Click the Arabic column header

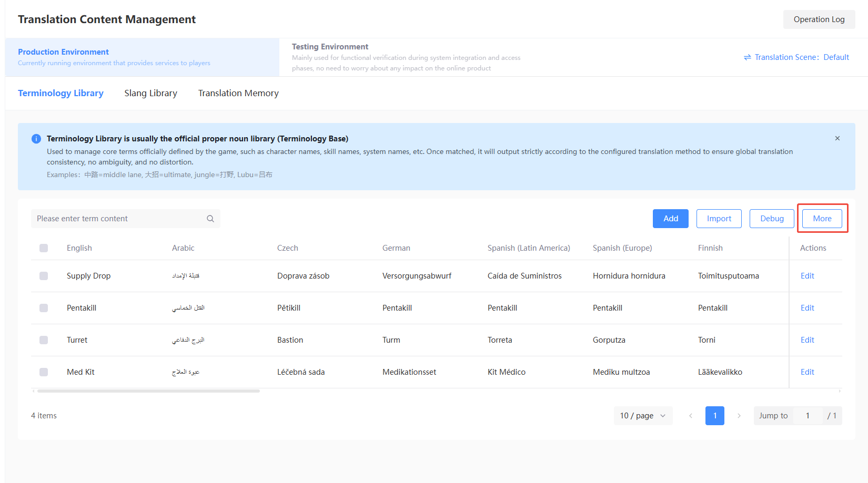(183, 248)
